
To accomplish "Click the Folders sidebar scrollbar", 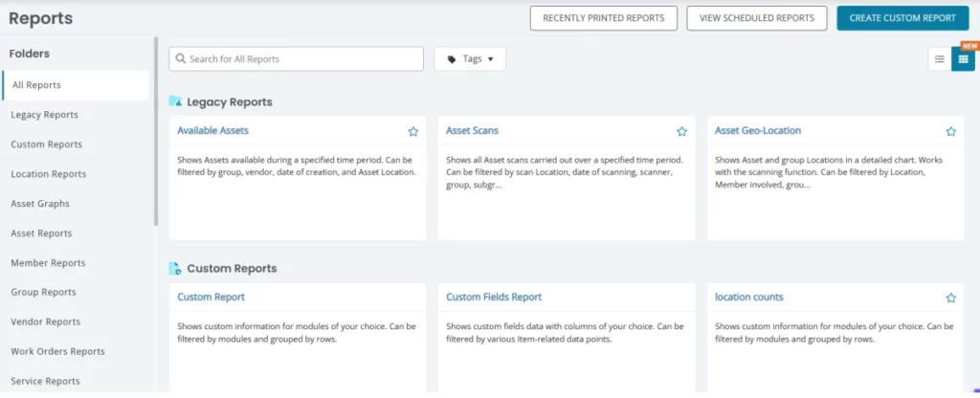I will click(x=156, y=131).
